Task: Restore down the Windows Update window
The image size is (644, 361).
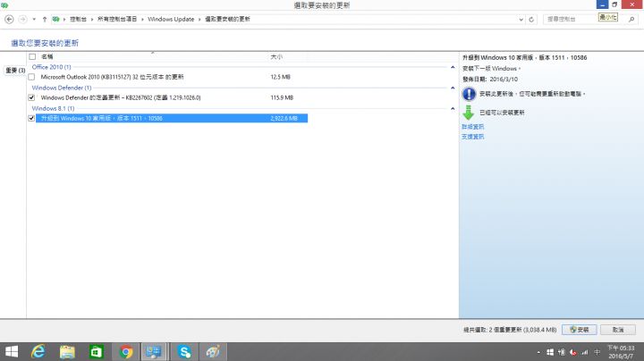Action: (614, 4)
